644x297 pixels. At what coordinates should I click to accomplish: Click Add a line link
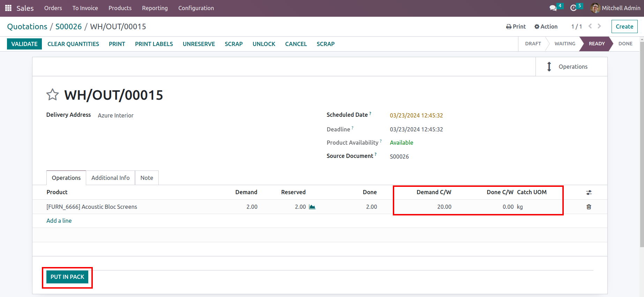click(59, 221)
